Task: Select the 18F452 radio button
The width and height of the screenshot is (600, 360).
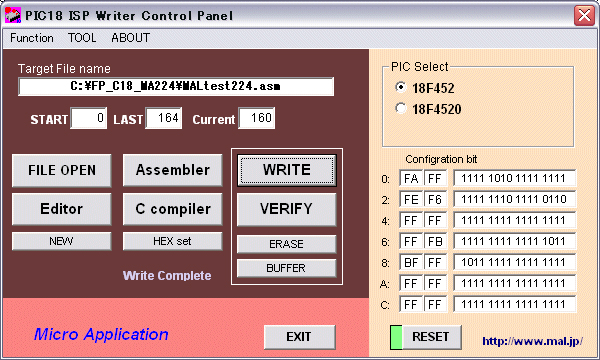Action: [x=400, y=88]
